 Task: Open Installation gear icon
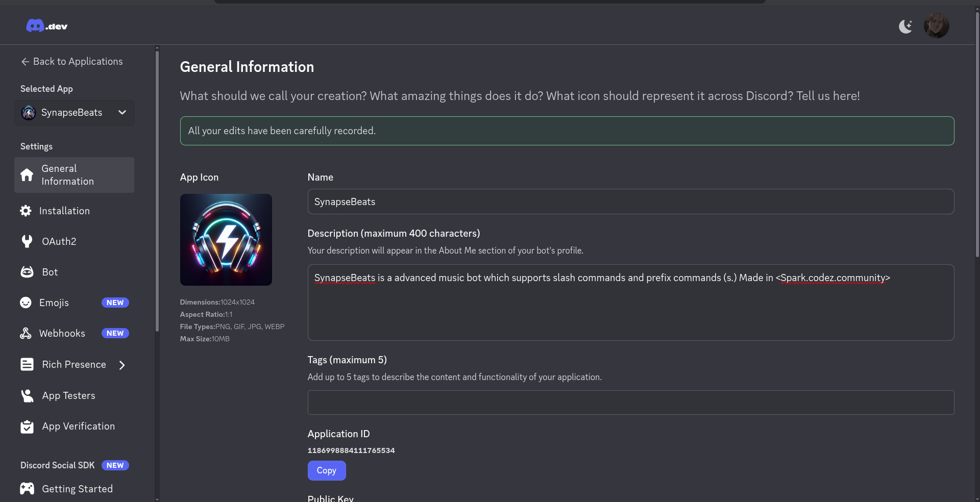pyautogui.click(x=26, y=211)
